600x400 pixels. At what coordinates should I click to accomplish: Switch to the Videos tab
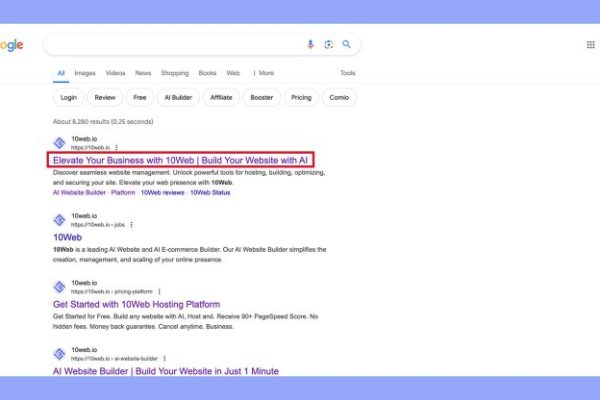(x=115, y=73)
